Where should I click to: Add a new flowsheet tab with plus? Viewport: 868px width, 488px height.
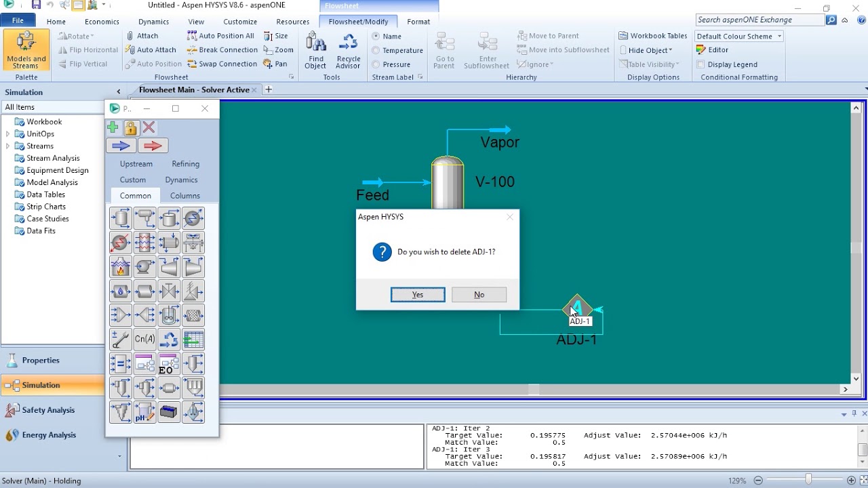pos(269,89)
